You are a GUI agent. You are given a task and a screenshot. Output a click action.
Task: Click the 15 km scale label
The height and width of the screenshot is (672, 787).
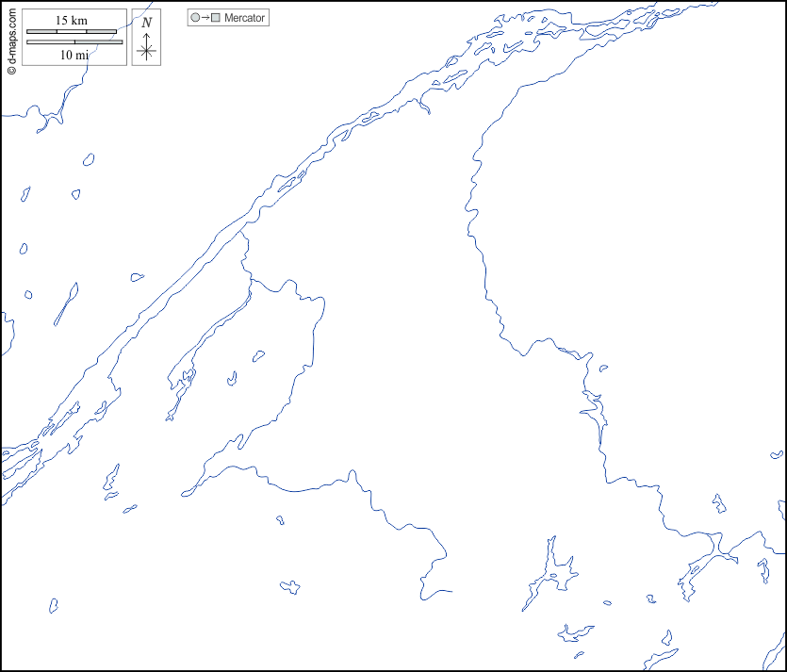click(72, 21)
